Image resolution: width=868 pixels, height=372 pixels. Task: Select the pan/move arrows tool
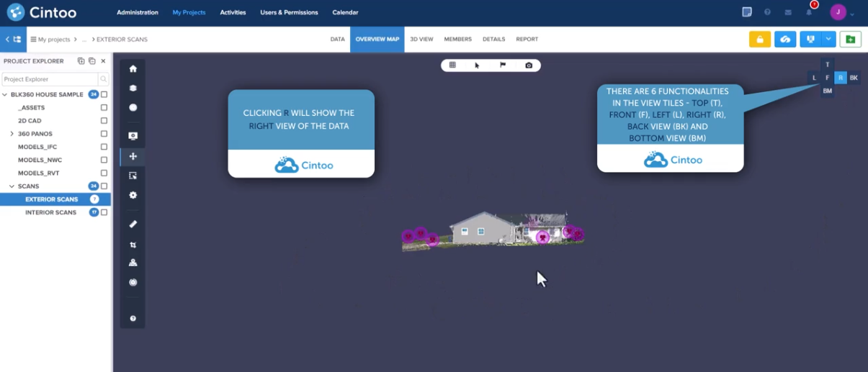[x=133, y=156]
